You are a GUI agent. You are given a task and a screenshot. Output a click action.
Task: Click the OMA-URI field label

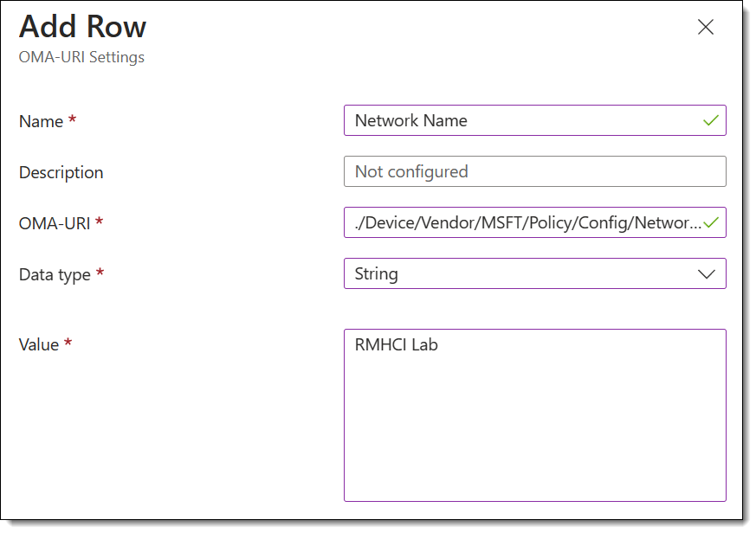[55, 223]
